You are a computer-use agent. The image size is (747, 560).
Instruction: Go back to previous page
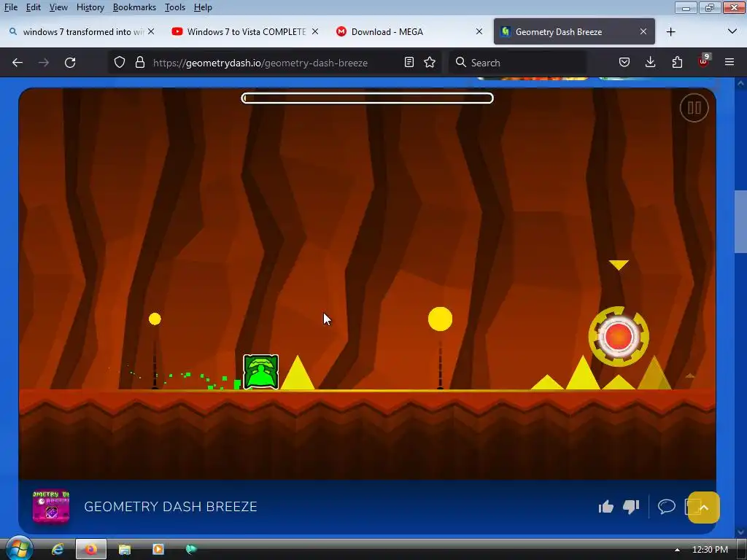tap(18, 63)
